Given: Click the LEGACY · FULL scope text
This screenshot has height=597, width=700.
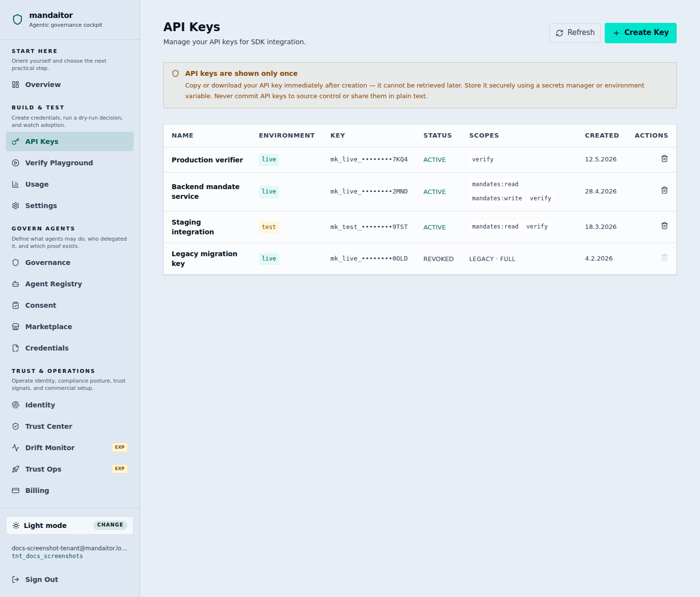Looking at the screenshot, I should tap(492, 259).
